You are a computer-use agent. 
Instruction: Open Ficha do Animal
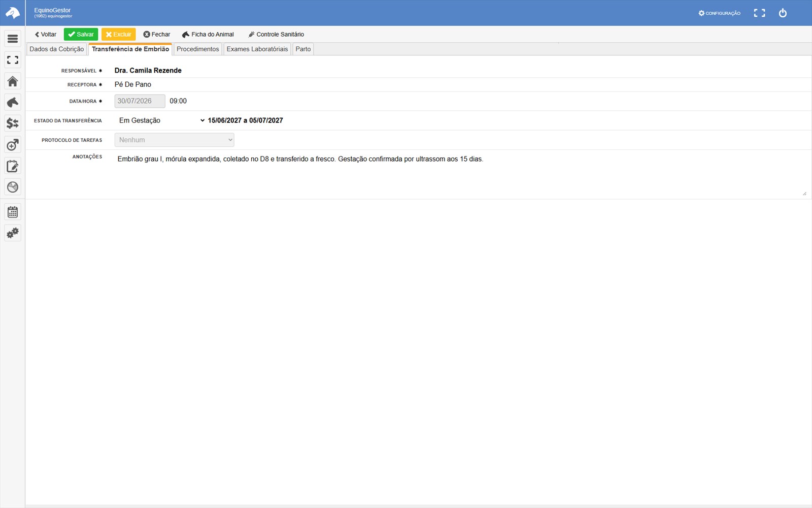point(208,35)
